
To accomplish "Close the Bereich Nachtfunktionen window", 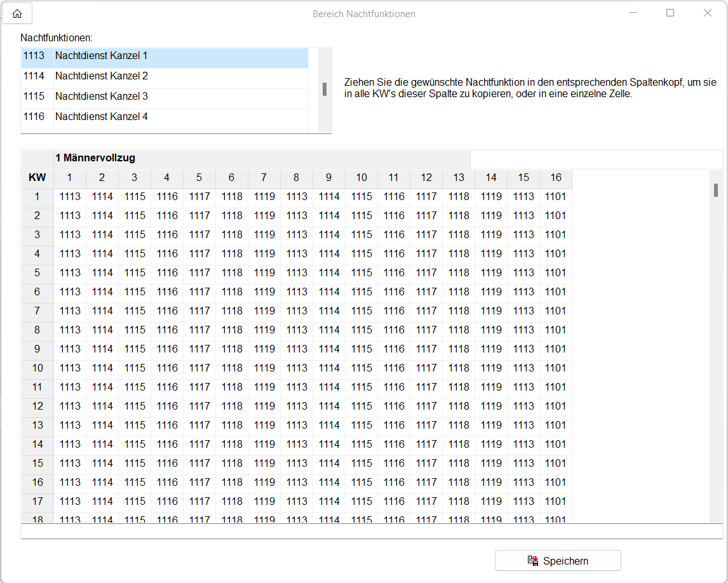I will pyautogui.click(x=707, y=13).
